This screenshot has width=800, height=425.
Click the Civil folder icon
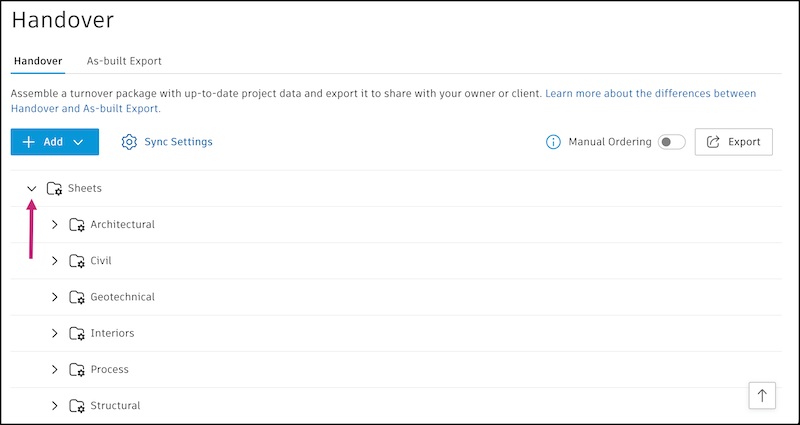78,261
